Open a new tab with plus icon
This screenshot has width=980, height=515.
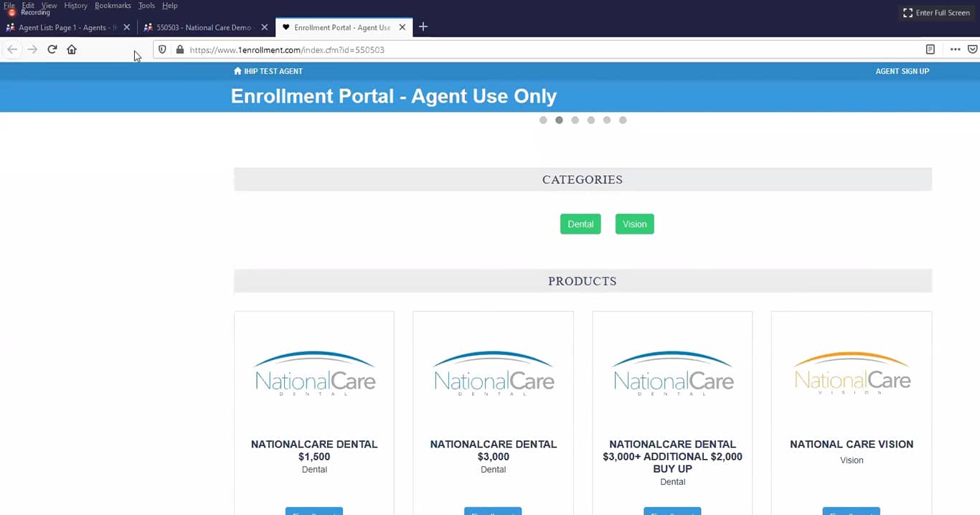423,27
